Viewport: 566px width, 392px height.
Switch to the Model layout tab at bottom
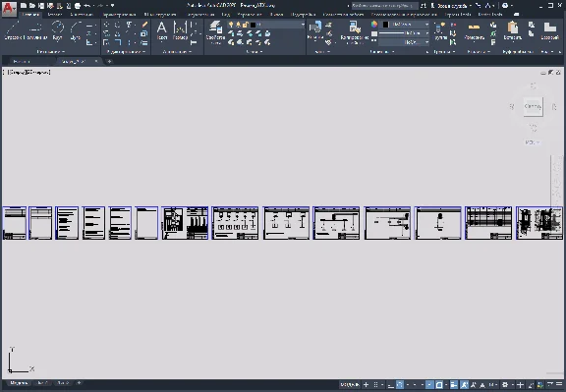(x=19, y=383)
